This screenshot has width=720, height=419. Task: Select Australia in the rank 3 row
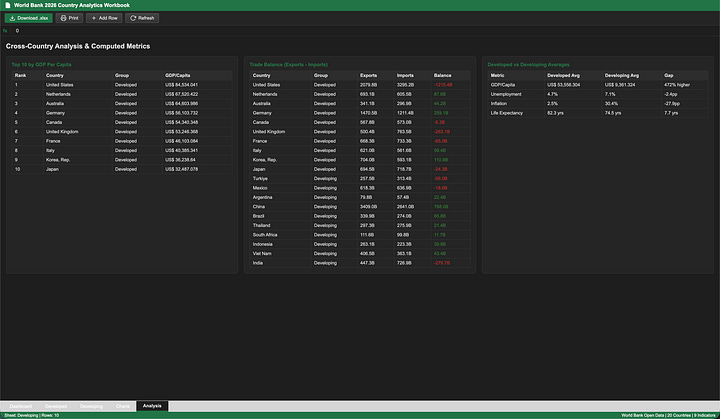55,104
